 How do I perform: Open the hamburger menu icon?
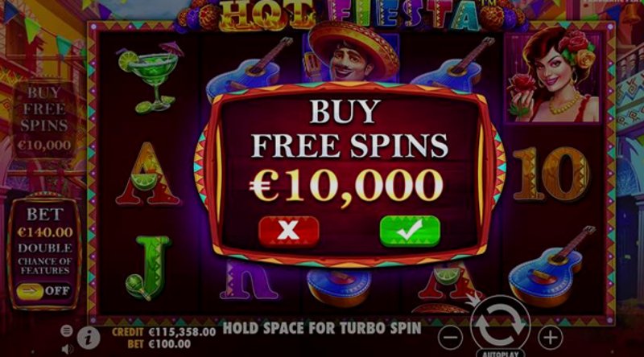(x=67, y=330)
